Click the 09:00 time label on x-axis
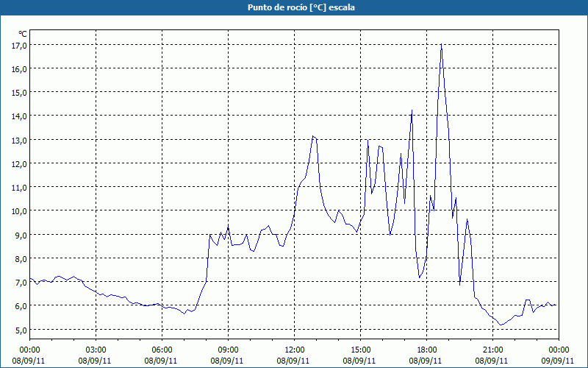Viewport: 588px width, 368px height. [228, 350]
